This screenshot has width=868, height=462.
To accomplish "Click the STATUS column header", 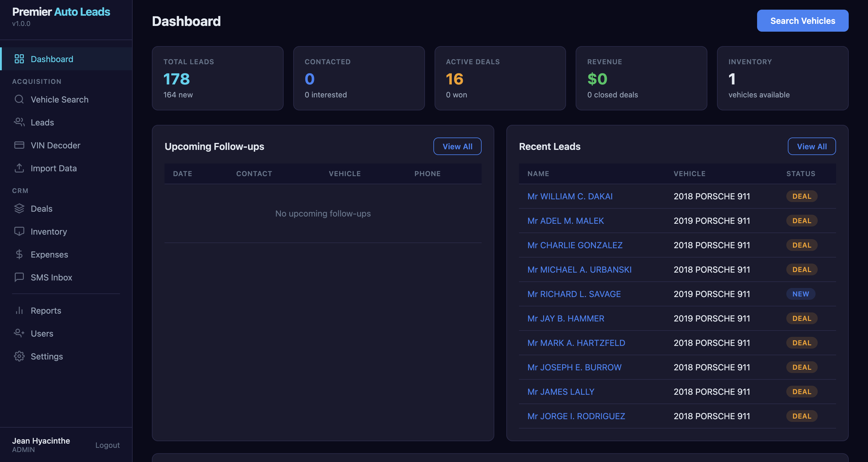I will (x=800, y=173).
